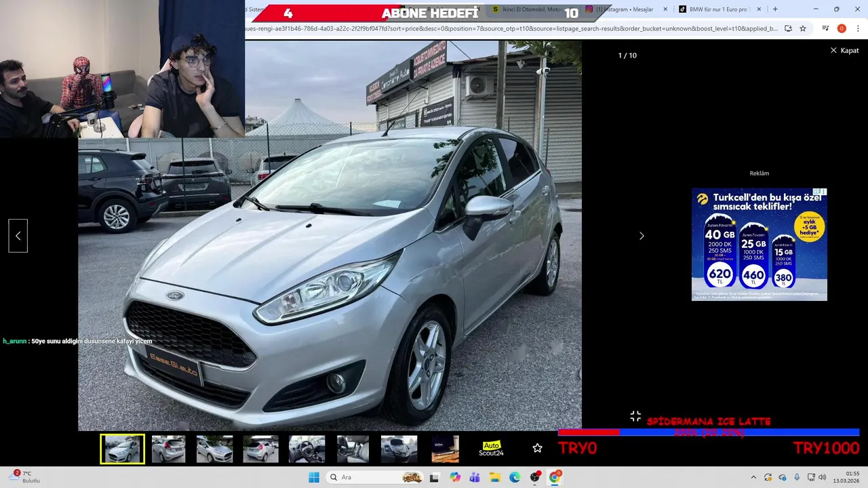
Task: Open File Explorer from the taskbar
Action: [495, 477]
